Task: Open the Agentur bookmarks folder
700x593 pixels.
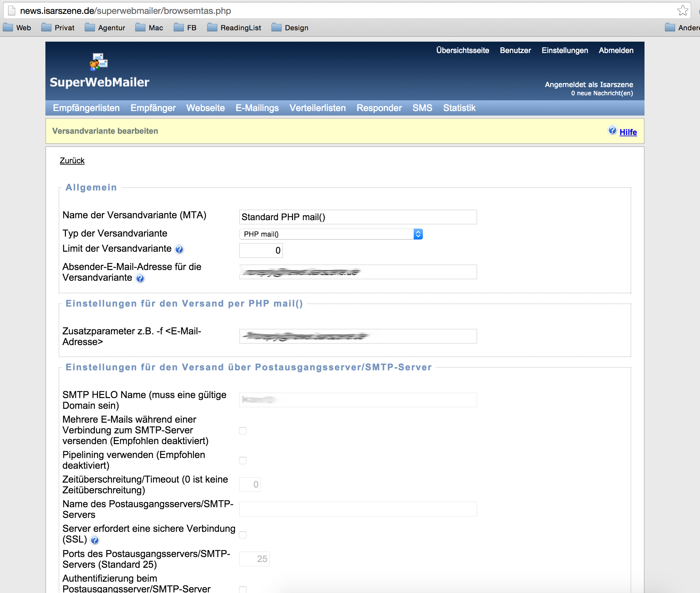Action: pos(105,27)
